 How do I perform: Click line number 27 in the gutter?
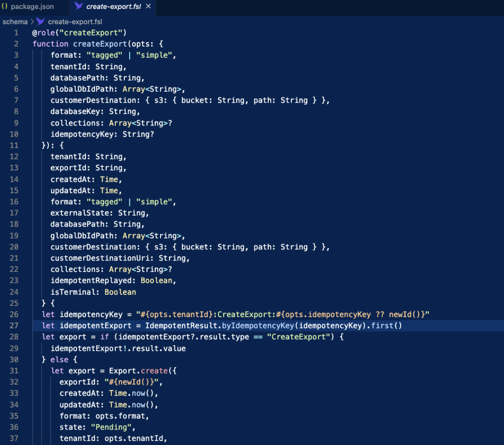click(14, 326)
